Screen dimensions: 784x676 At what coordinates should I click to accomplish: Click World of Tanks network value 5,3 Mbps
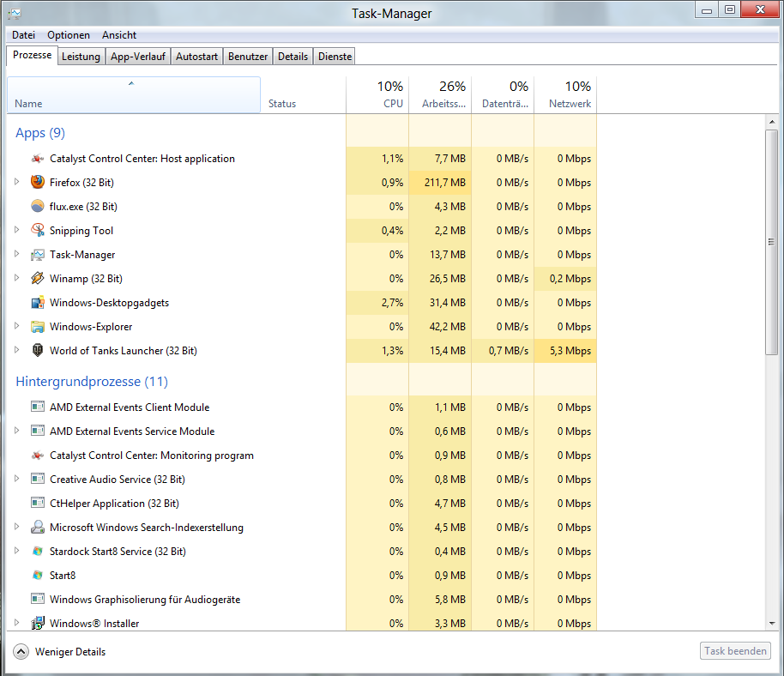(570, 351)
